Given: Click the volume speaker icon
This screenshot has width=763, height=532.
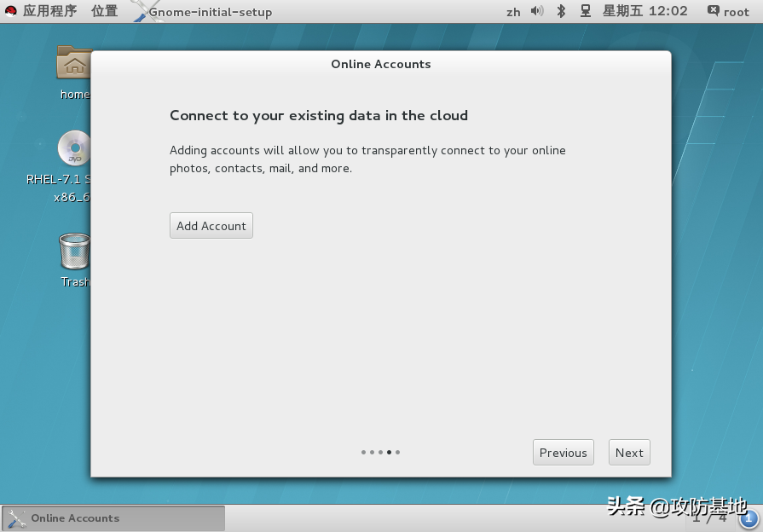Looking at the screenshot, I should point(537,11).
